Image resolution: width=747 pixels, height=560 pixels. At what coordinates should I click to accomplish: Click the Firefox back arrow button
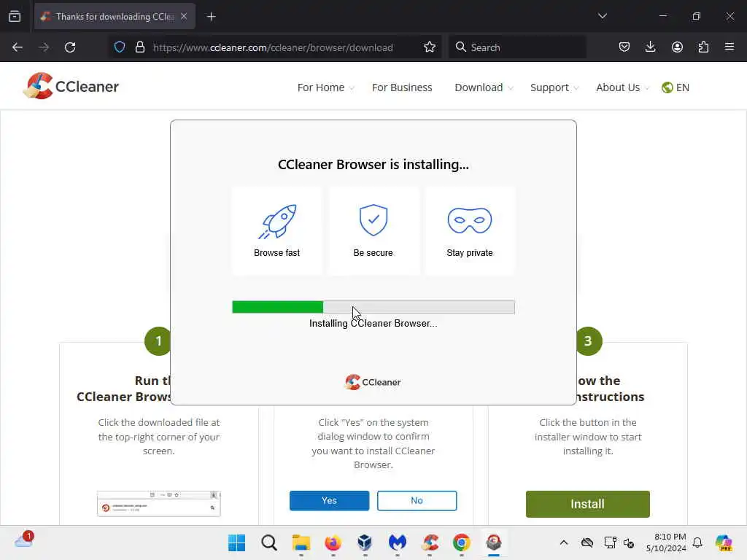coord(18,47)
